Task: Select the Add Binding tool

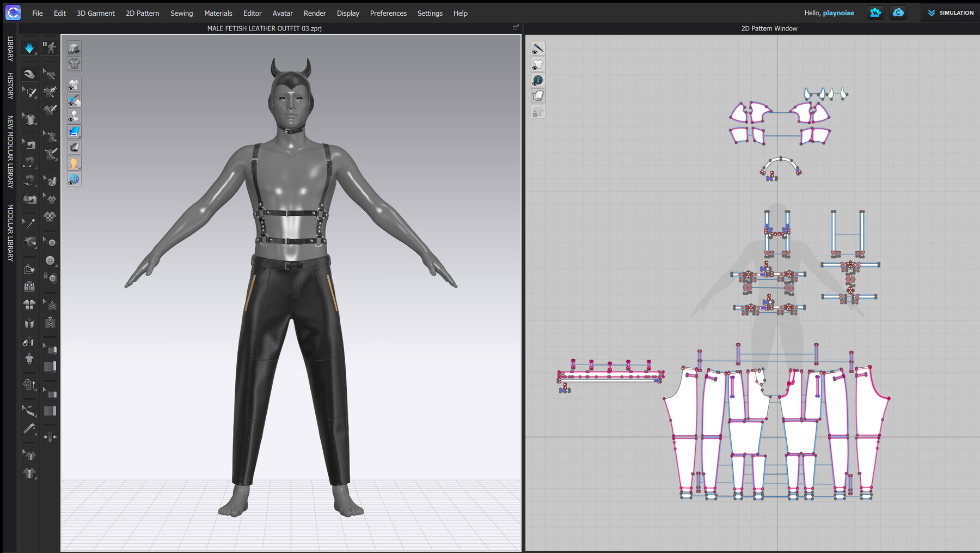Action: coord(50,411)
